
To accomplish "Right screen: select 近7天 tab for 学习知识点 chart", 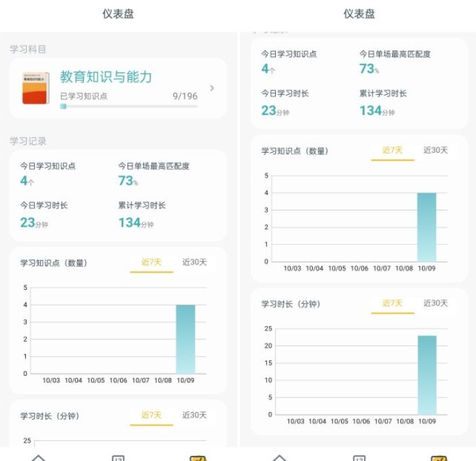I will pos(392,151).
